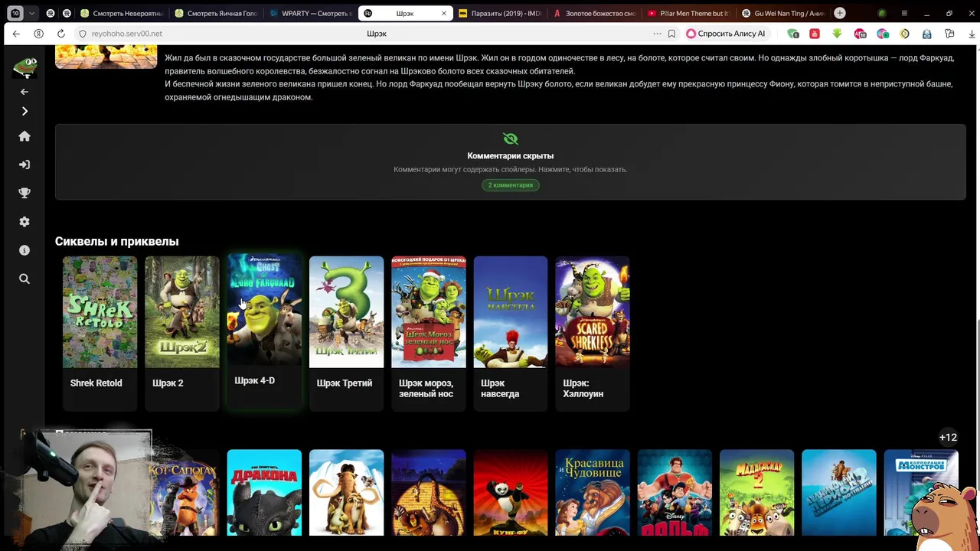
Task: Click the site protection shield icon
Action: (83, 34)
